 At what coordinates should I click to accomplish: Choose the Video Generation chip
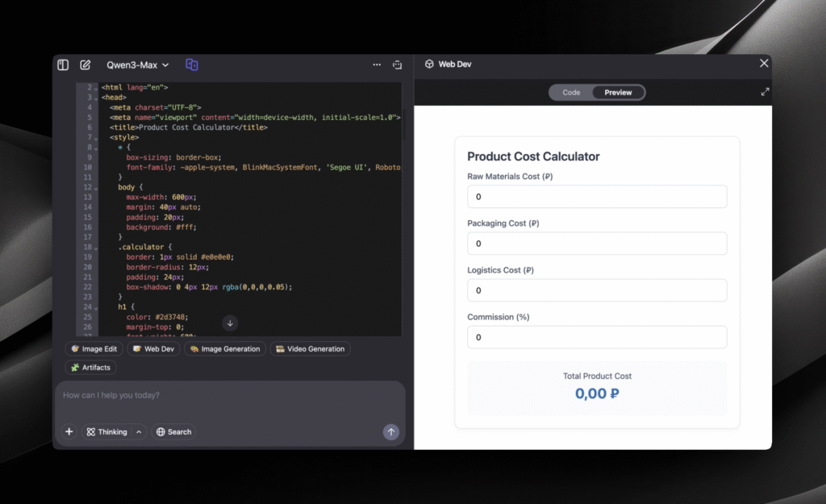(x=310, y=349)
